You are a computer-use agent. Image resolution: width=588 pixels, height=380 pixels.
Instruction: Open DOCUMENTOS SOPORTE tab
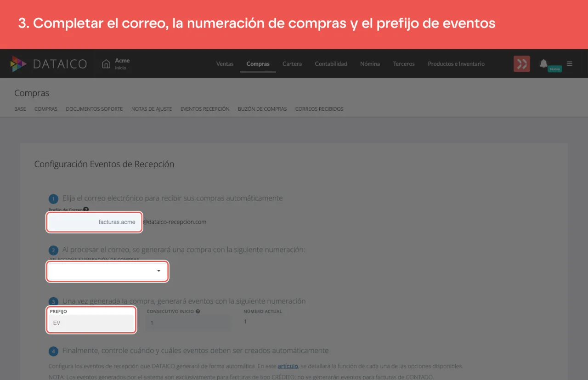coord(94,109)
